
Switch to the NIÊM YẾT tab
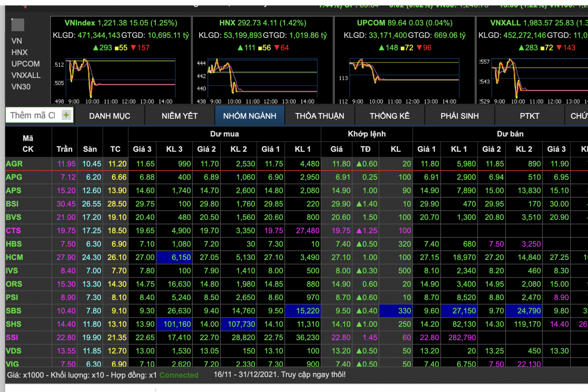click(x=180, y=116)
